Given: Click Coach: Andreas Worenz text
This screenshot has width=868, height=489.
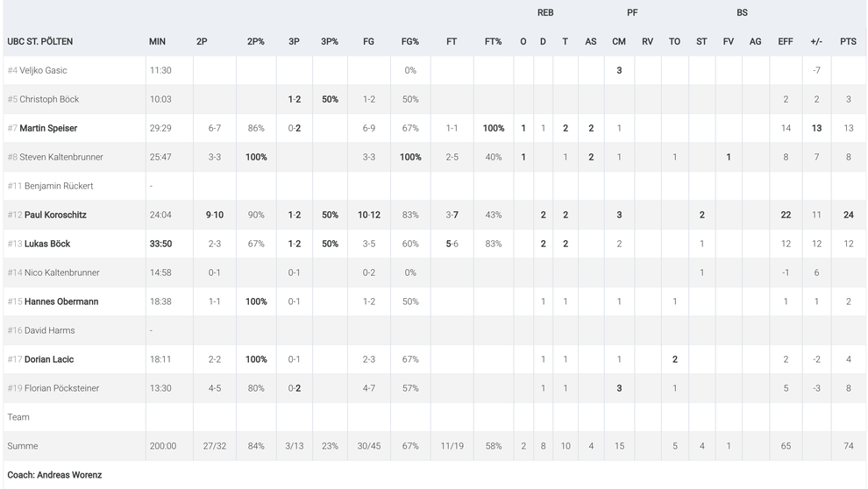Looking at the screenshot, I should [54, 475].
